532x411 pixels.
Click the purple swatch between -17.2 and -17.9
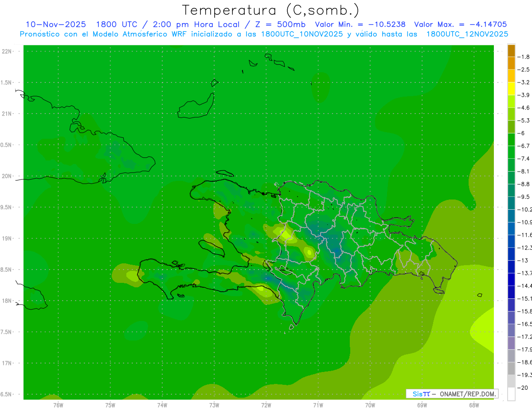click(511, 343)
